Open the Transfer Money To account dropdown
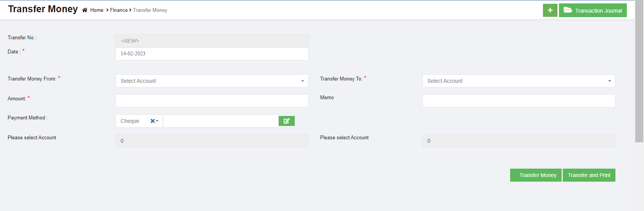 click(x=519, y=81)
